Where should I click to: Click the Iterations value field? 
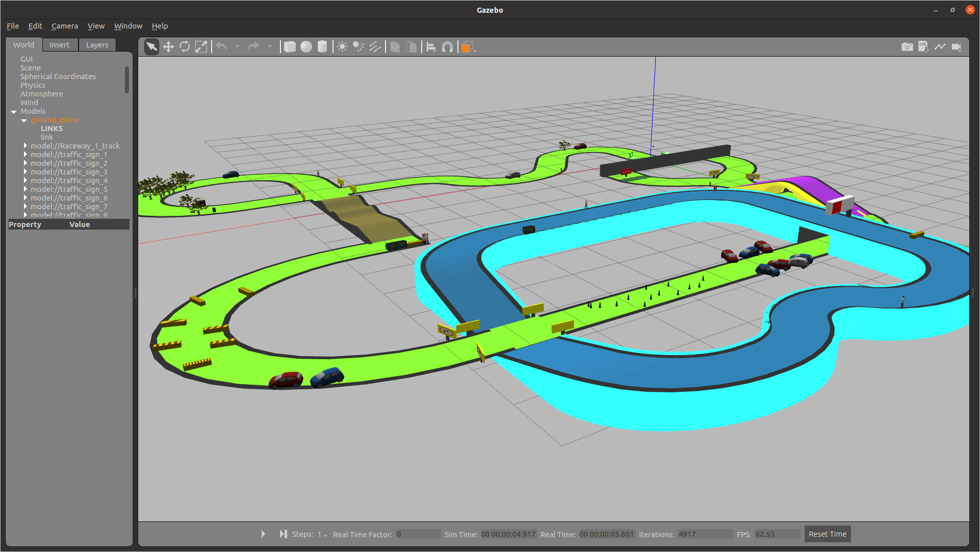point(705,534)
